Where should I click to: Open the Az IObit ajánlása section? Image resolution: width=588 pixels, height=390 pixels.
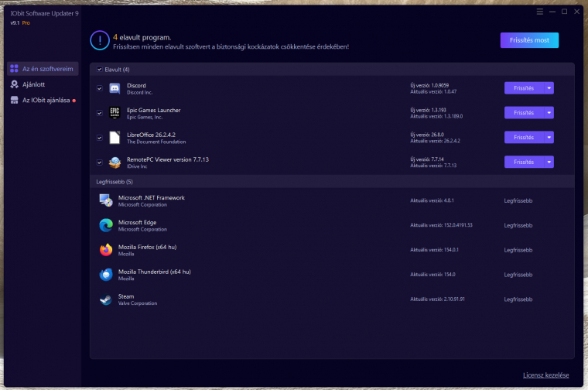tap(43, 100)
